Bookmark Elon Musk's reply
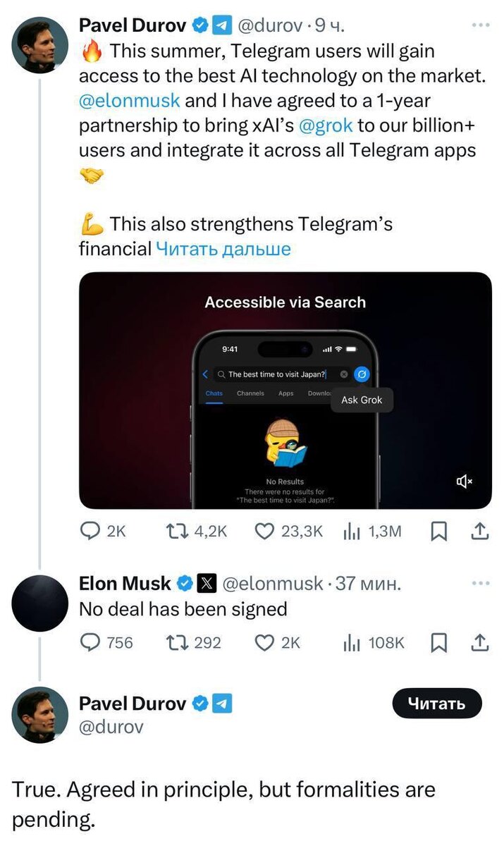 [438, 642]
